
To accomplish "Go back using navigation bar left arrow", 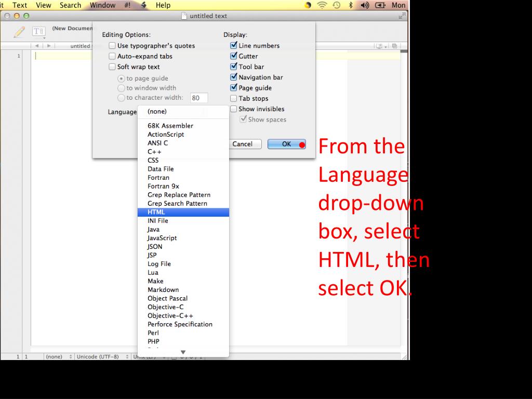I will [37, 46].
